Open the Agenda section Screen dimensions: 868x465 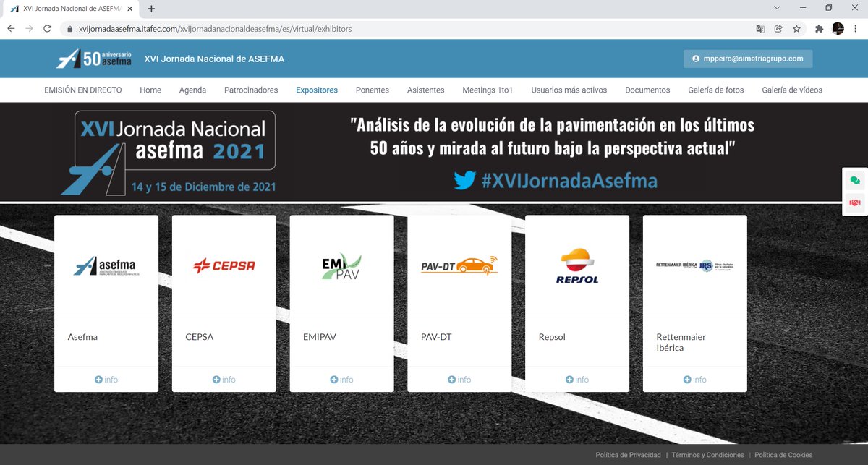tap(192, 90)
